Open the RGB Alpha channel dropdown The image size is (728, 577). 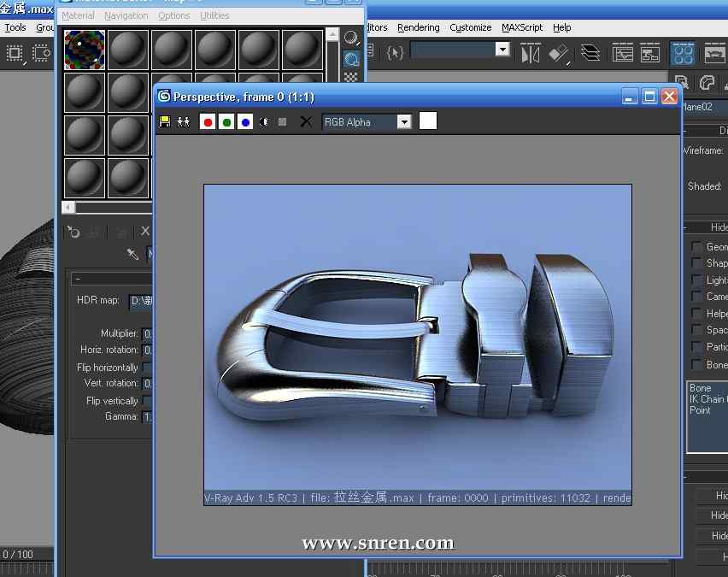pos(404,122)
